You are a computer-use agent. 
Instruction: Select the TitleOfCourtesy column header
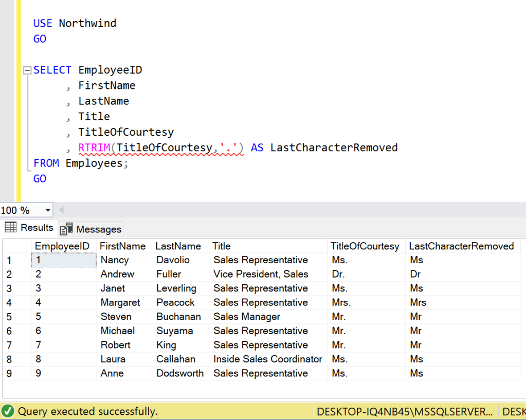(x=365, y=246)
